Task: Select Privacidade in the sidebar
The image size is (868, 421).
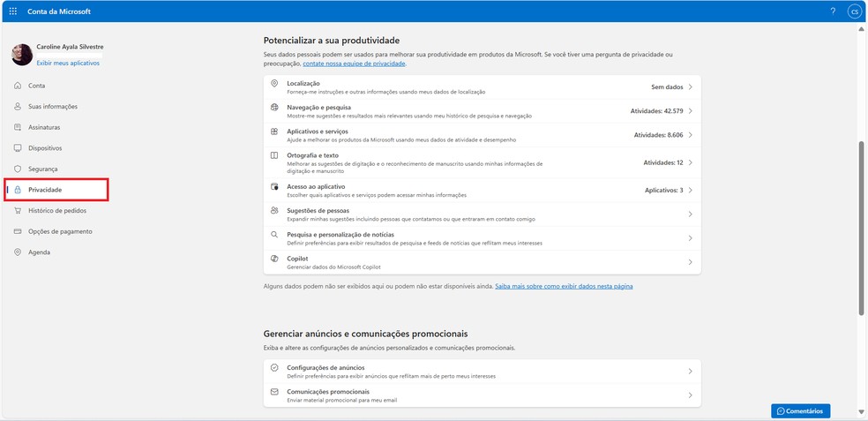Action: (x=56, y=190)
